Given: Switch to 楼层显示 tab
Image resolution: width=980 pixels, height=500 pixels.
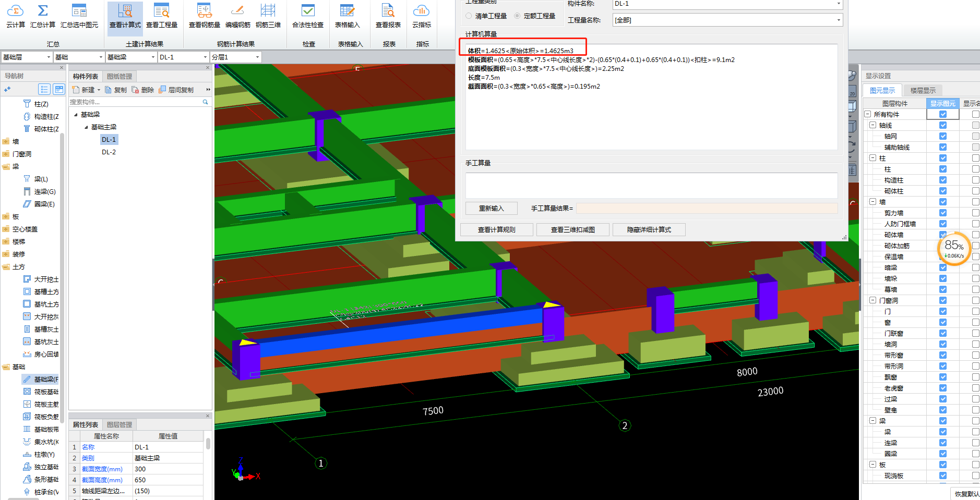Looking at the screenshot, I should pos(923,90).
